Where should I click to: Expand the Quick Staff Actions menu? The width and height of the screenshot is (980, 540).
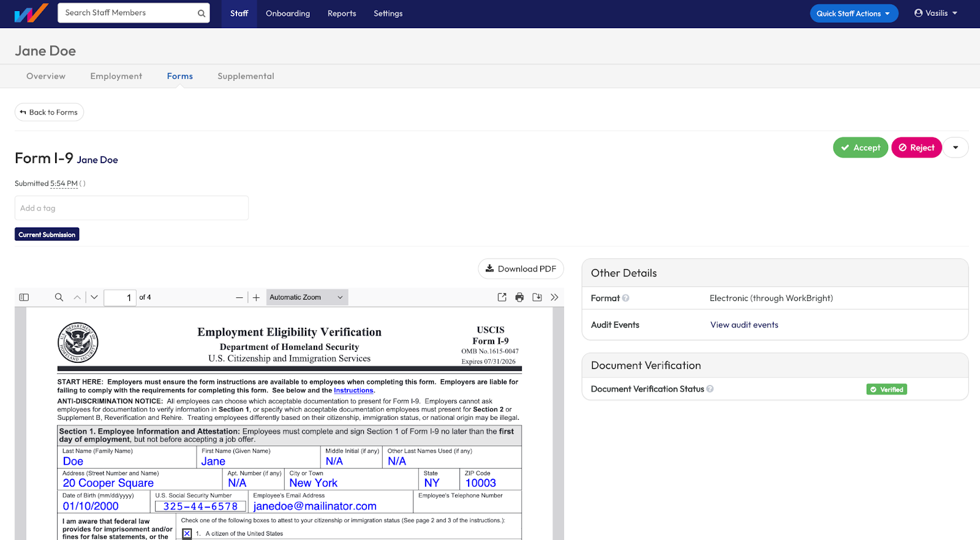tap(853, 13)
